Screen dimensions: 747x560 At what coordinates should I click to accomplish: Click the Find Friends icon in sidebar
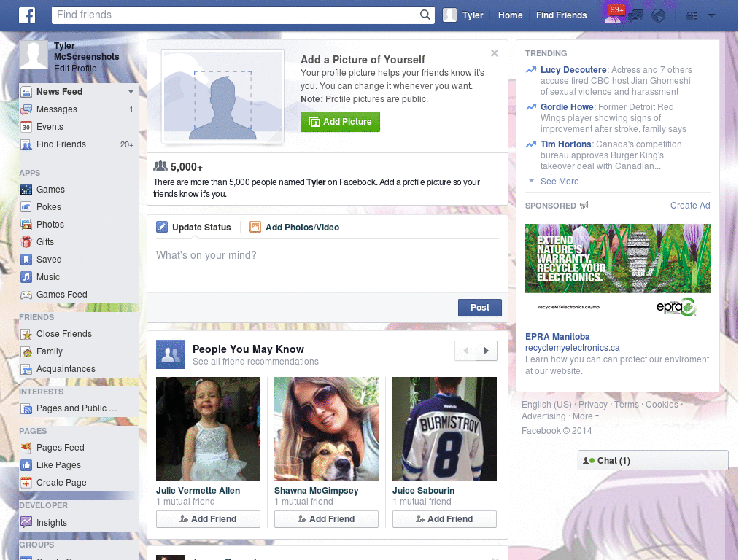[x=26, y=145]
